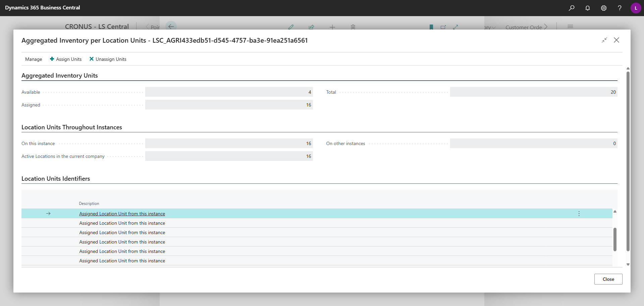Click the Assign Units plus icon

click(52, 59)
